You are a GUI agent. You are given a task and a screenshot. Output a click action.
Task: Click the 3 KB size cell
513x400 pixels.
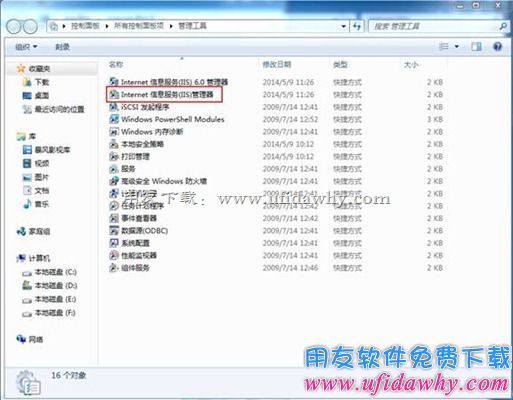pos(435,119)
